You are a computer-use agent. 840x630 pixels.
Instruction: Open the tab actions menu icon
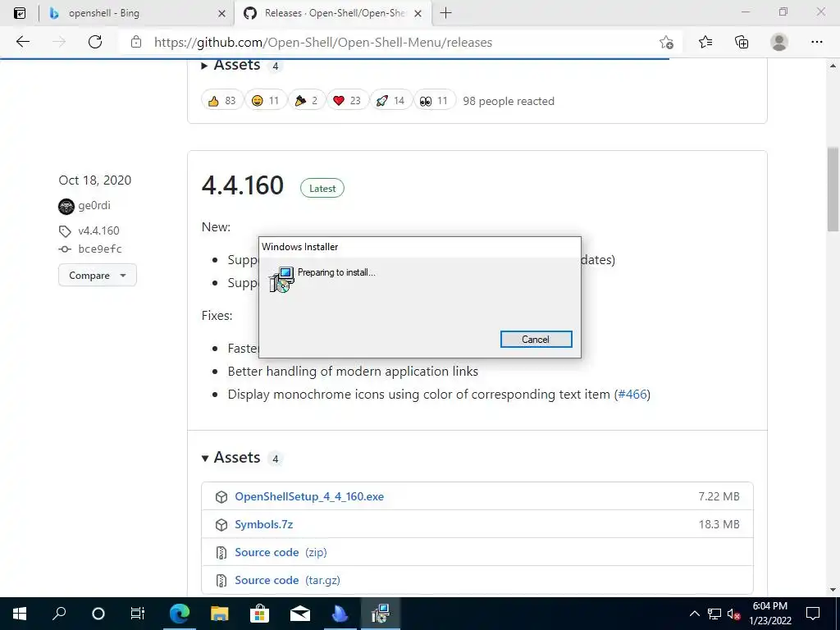point(20,13)
